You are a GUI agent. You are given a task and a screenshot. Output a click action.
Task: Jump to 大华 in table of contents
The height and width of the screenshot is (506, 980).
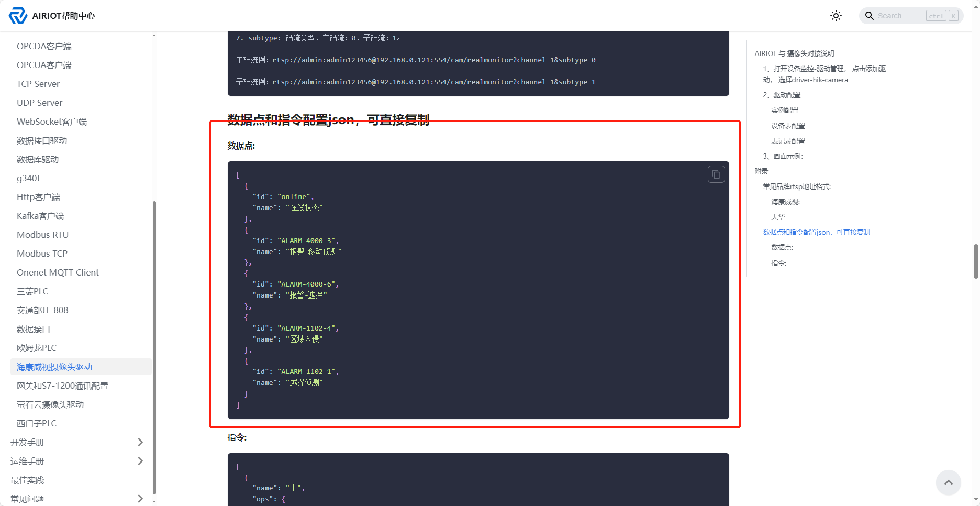point(778,217)
